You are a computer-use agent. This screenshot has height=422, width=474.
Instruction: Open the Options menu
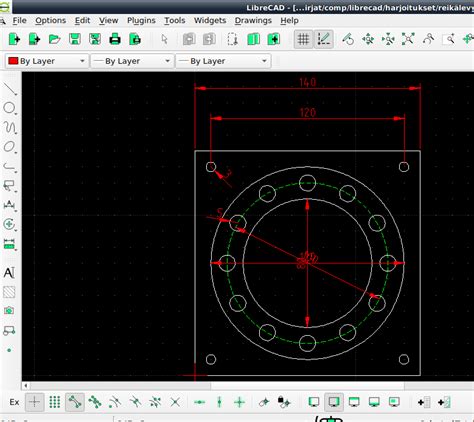[x=51, y=21]
